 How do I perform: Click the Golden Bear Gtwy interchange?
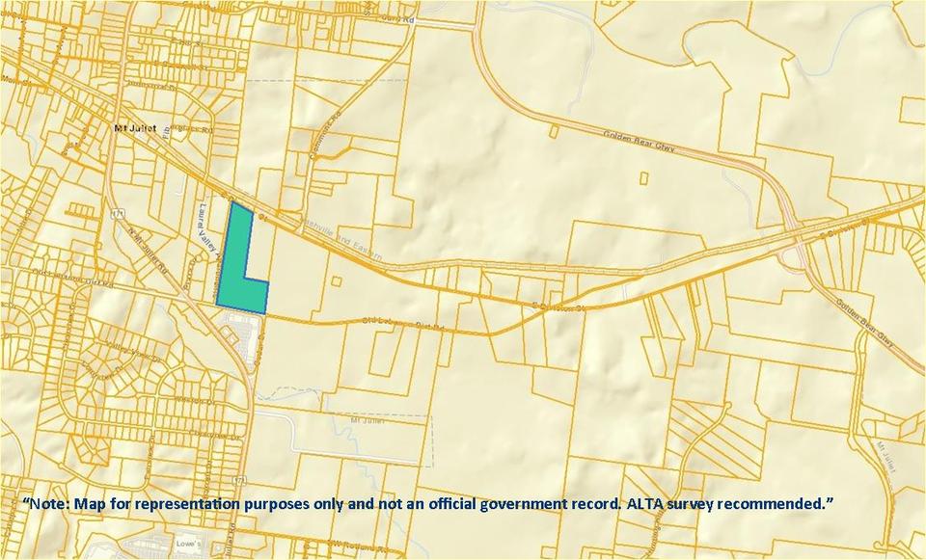[797, 241]
